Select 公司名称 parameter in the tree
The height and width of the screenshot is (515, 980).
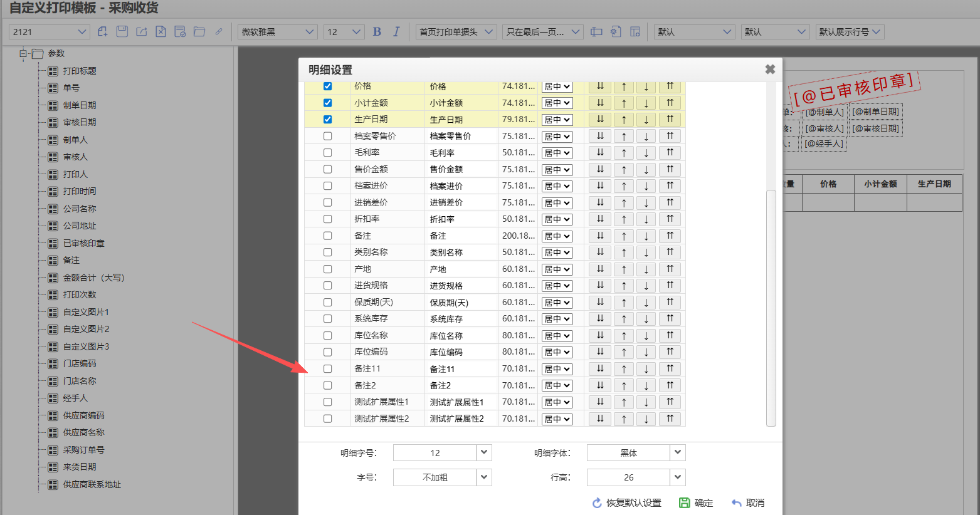pos(80,209)
